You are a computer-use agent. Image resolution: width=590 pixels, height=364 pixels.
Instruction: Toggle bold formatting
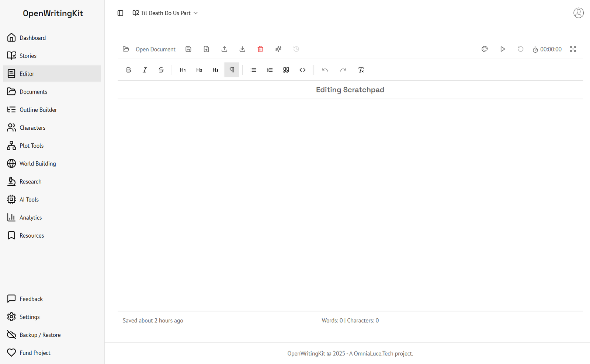point(128,70)
